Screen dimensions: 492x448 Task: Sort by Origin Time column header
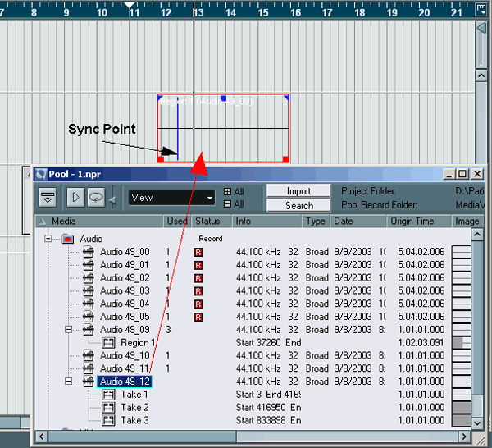pos(419,222)
